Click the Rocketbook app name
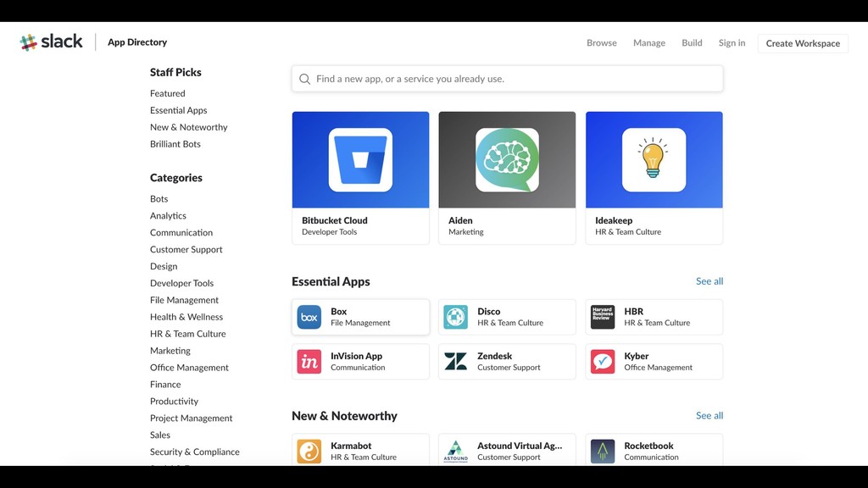Screen dimensions: 868x488 [648, 446]
